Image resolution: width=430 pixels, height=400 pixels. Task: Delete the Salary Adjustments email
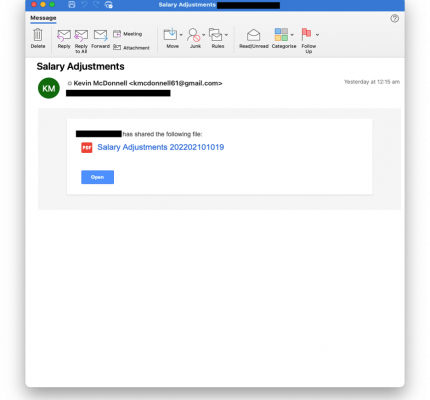pos(38,38)
